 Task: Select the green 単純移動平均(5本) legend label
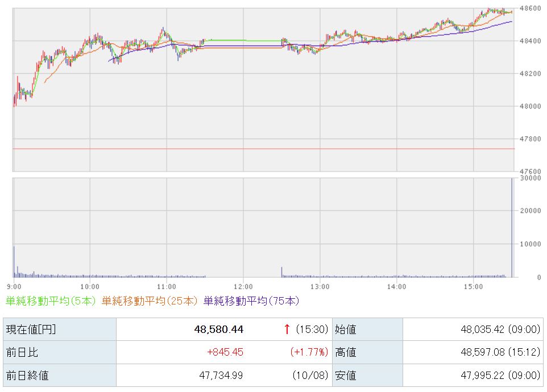[51, 301]
